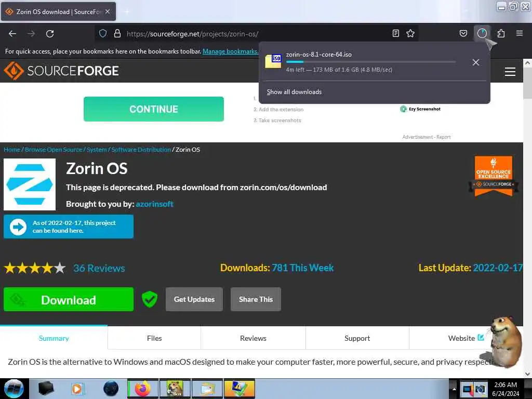This screenshot has width=532, height=399.
Task: Show all downloads
Action: [x=294, y=92]
